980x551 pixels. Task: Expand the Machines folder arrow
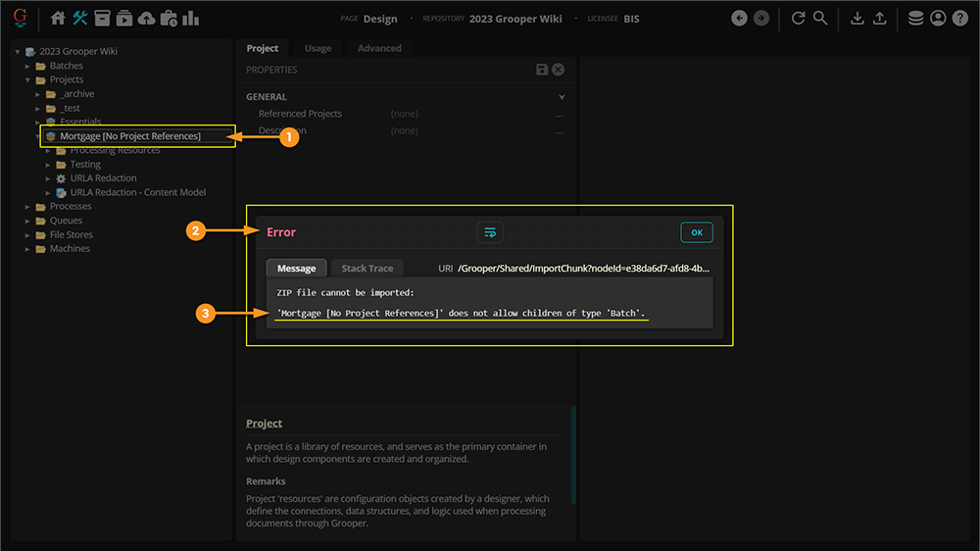27,249
